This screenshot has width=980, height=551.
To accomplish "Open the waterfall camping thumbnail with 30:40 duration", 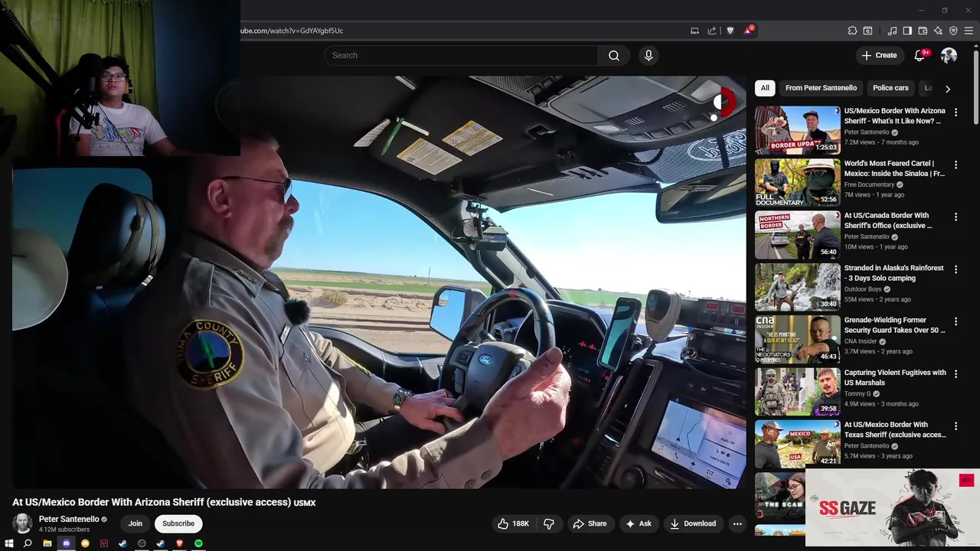I will pos(798,287).
